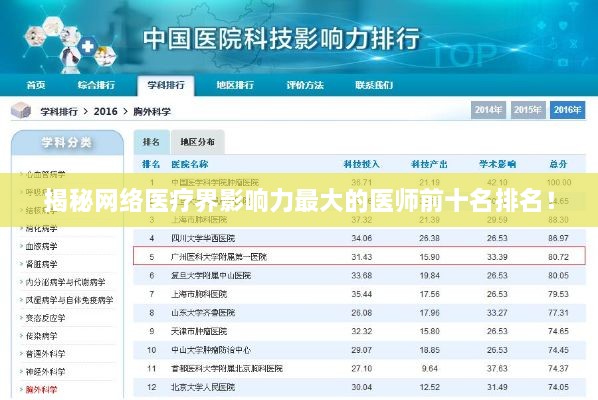The image size is (598, 400).
Task: Switch to the 地区分布 tab
Action: point(197,142)
